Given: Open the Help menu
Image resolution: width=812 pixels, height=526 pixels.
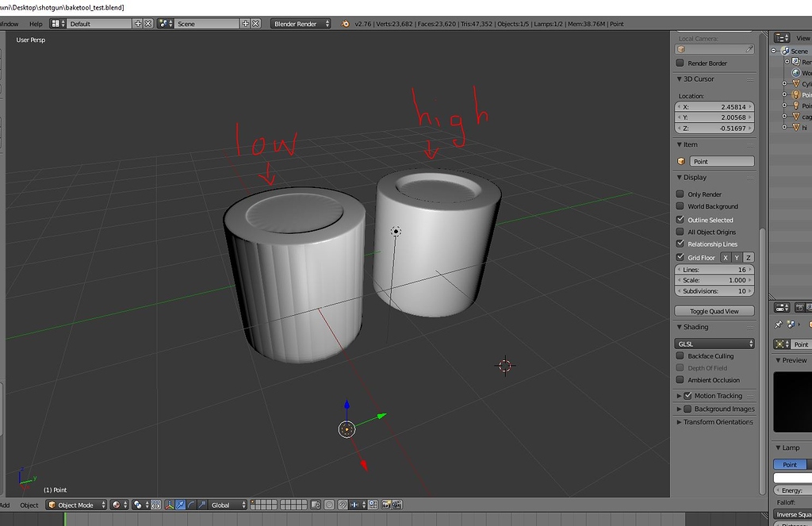Looking at the screenshot, I should pos(35,24).
